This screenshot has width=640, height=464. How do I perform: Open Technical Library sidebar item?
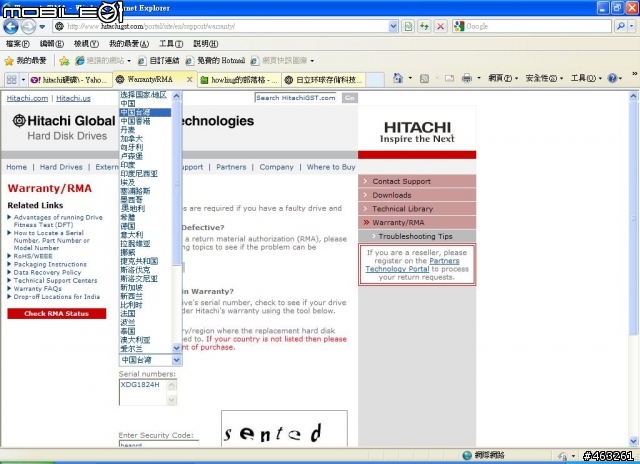tap(417, 209)
